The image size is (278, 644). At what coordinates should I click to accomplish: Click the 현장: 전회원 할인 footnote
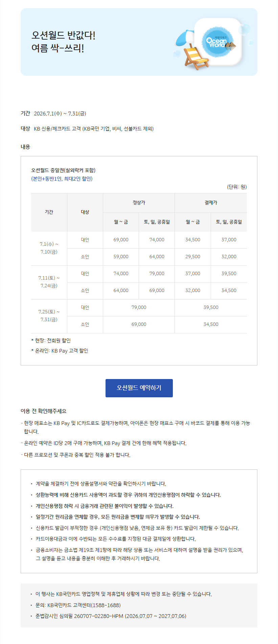(51, 340)
